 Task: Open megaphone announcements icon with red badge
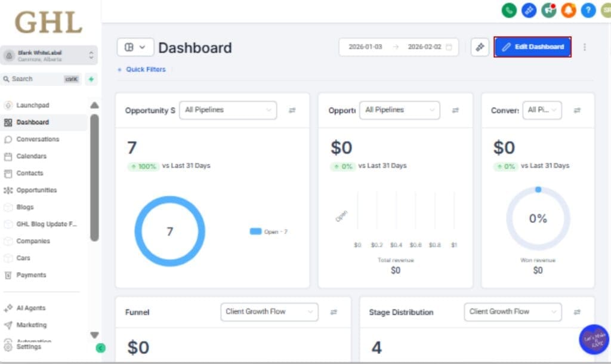[x=548, y=10]
